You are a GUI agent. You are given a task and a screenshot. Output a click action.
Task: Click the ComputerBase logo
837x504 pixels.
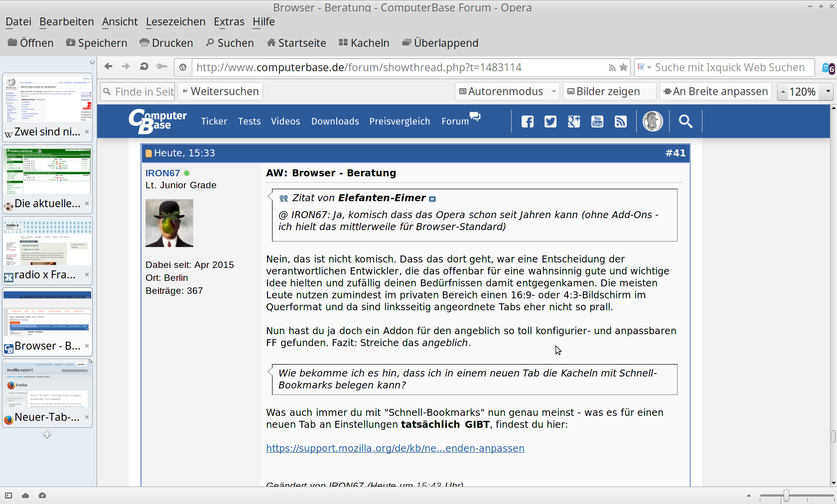[157, 122]
